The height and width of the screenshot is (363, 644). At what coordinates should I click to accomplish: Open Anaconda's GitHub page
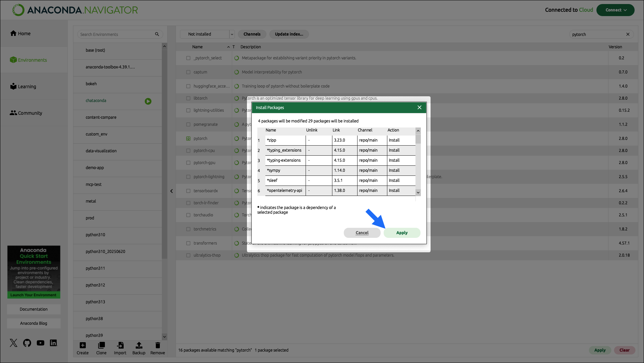[27, 343]
